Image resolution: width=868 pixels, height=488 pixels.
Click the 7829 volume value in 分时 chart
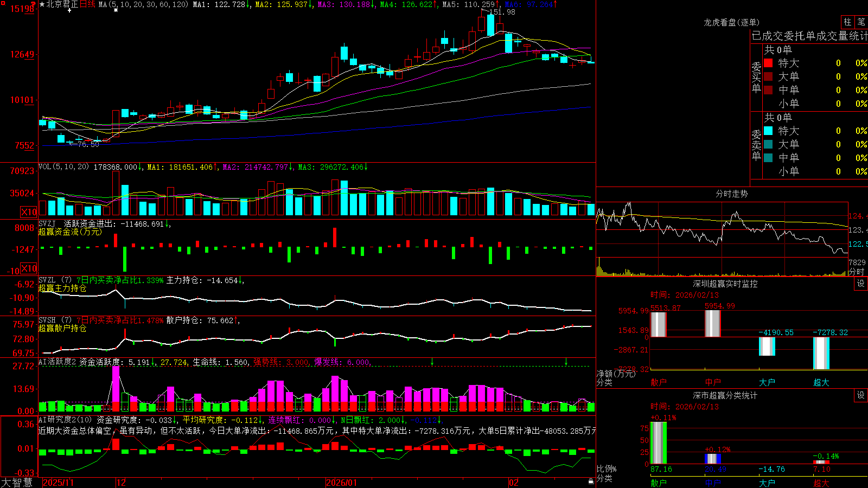[857, 262]
